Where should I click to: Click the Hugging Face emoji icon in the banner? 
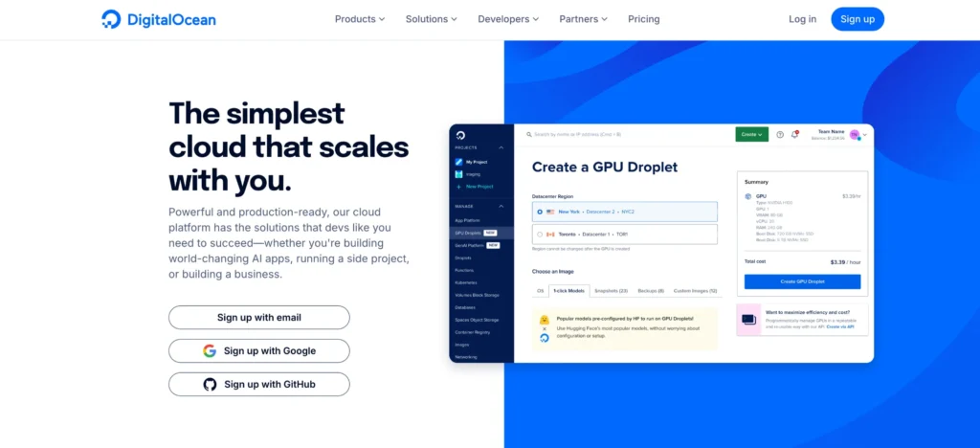pos(545,320)
